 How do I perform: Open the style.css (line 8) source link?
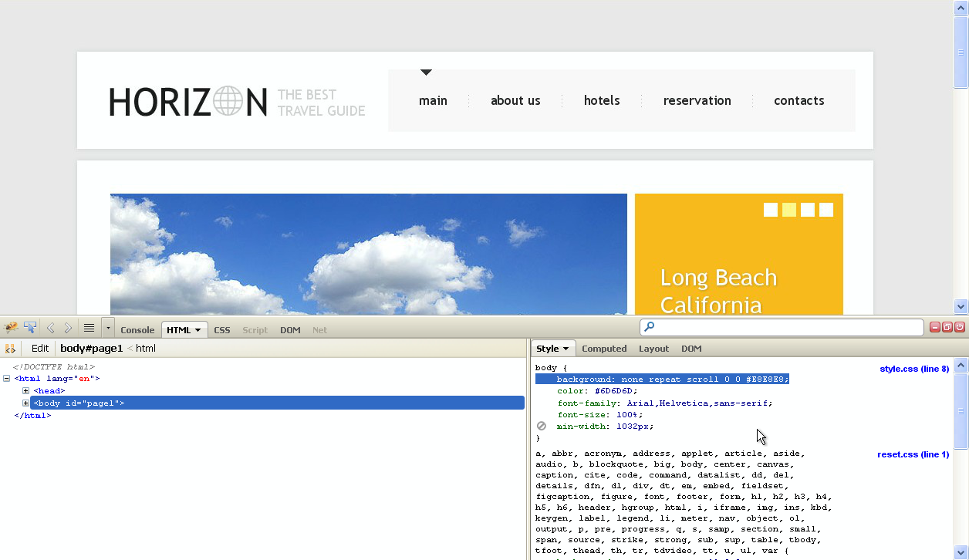click(914, 369)
